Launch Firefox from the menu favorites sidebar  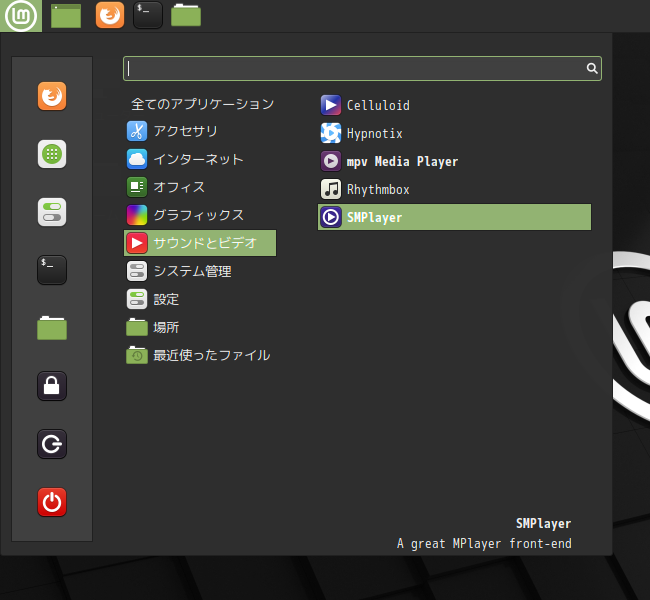point(52,96)
